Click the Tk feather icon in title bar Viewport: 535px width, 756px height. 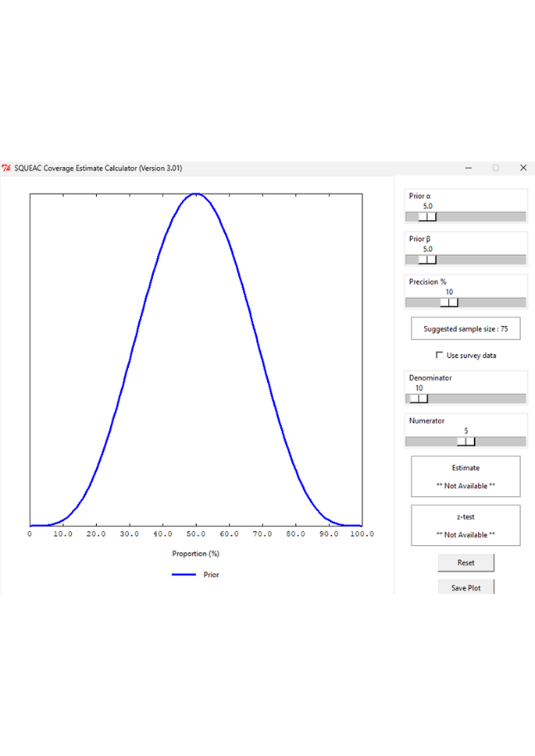7,168
